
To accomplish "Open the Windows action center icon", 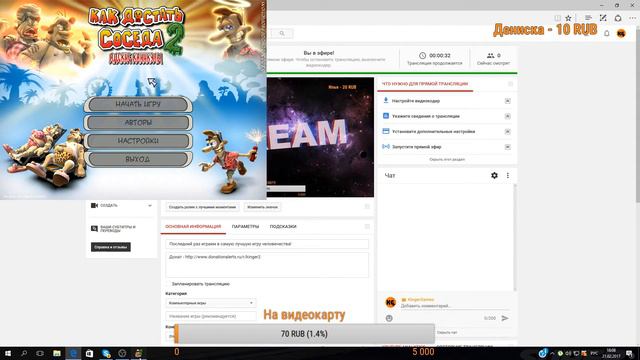I will pos(630,353).
